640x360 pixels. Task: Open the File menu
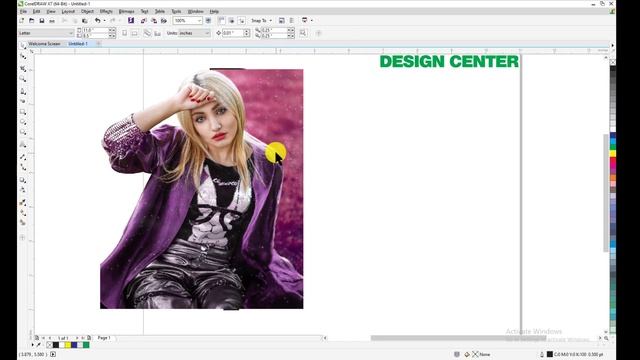(x=23, y=11)
